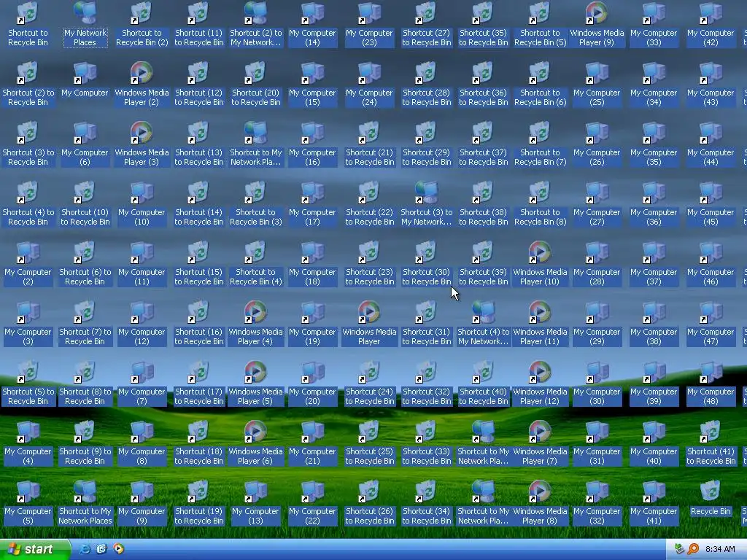Image resolution: width=747 pixels, height=560 pixels.
Task: Open the Start menu
Action: [x=35, y=549]
